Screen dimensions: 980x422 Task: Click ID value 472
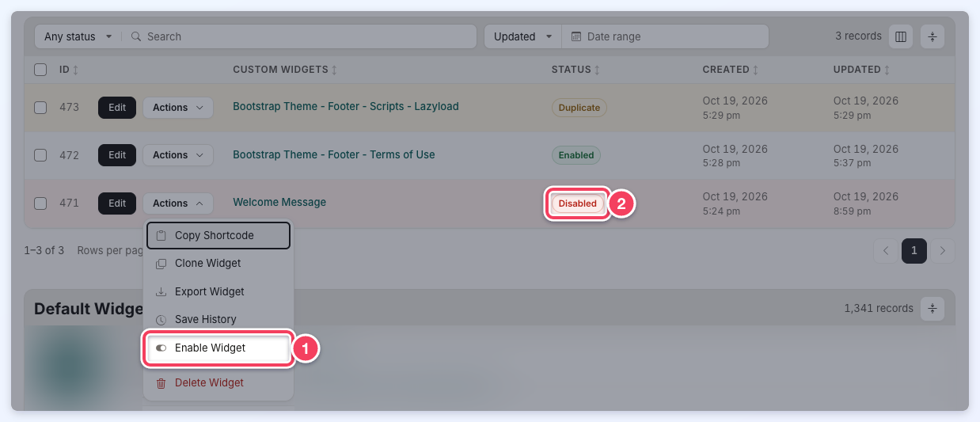[70, 155]
